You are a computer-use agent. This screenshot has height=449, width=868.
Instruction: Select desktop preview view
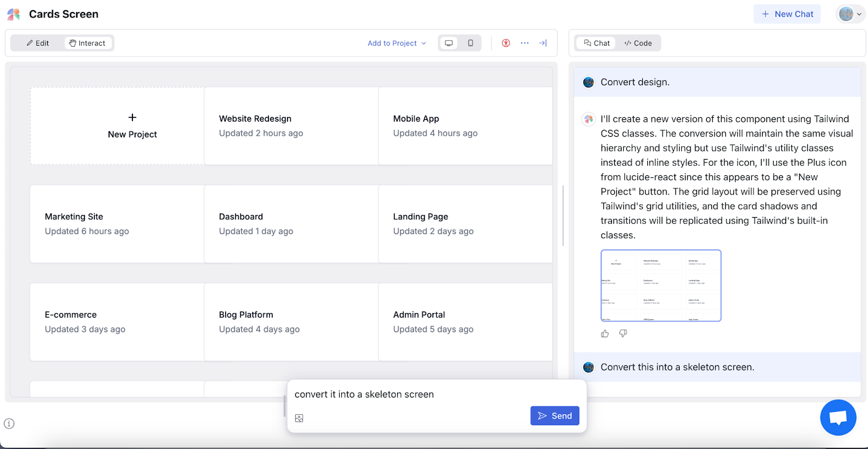tap(449, 43)
